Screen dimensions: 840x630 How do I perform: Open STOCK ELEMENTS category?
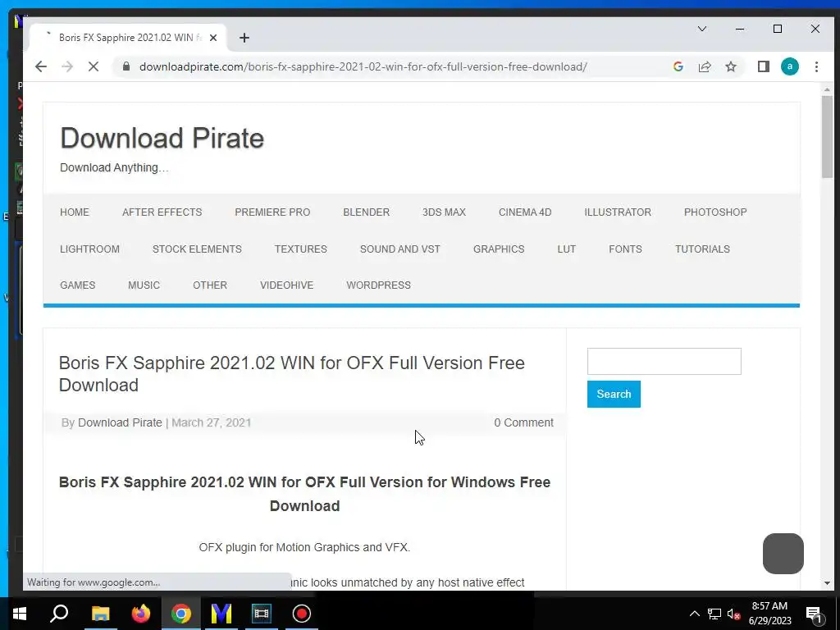[x=197, y=249]
